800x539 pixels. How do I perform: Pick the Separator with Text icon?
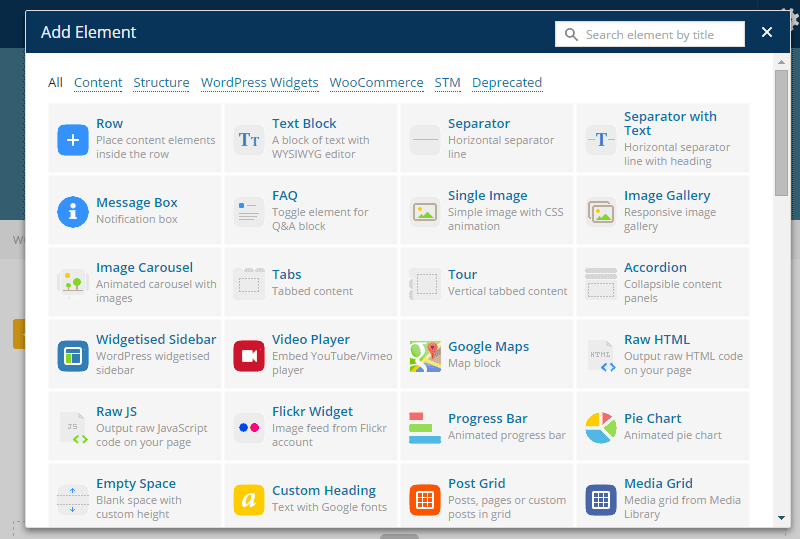tap(601, 139)
